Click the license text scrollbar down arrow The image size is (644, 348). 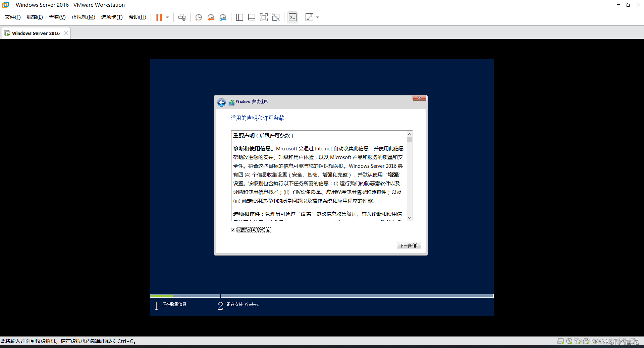[409, 218]
